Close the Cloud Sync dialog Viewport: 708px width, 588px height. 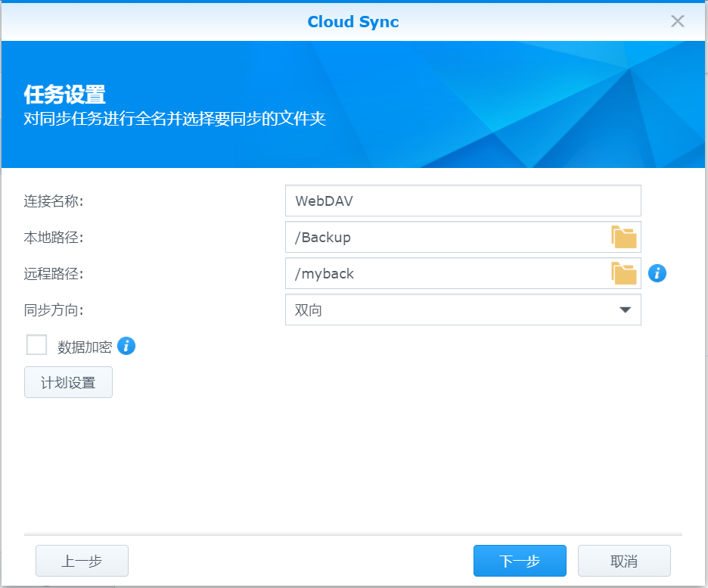coord(678,21)
